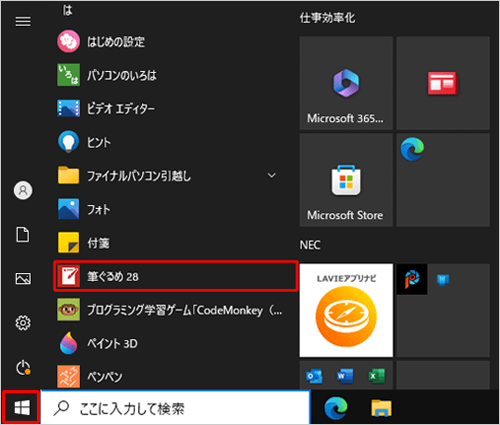500x425 pixels.
Task: Open the Microsoft Edge tile
Action: click(x=443, y=180)
